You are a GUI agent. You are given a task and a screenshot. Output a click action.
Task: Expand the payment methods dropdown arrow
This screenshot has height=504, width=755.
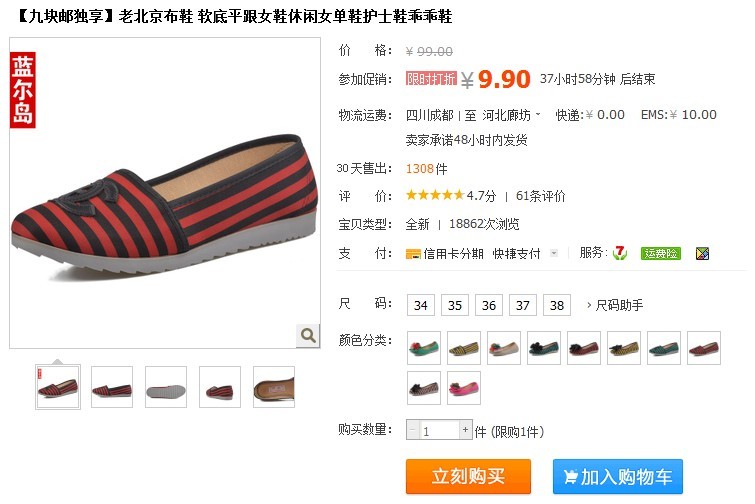tap(554, 253)
